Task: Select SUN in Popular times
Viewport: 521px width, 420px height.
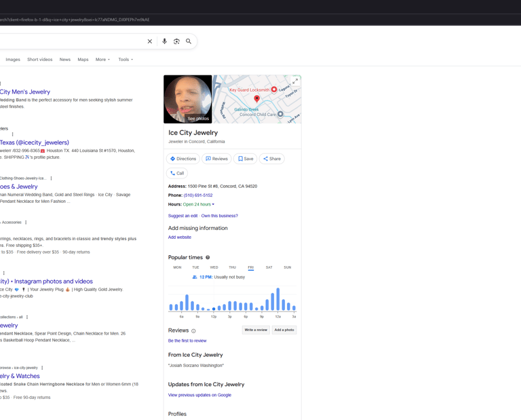Action: (x=288, y=267)
